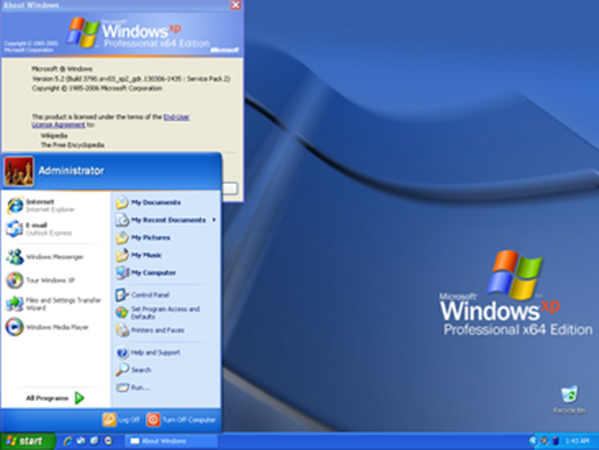
Task: Expand My Recent Documents submenu
Action: click(167, 220)
